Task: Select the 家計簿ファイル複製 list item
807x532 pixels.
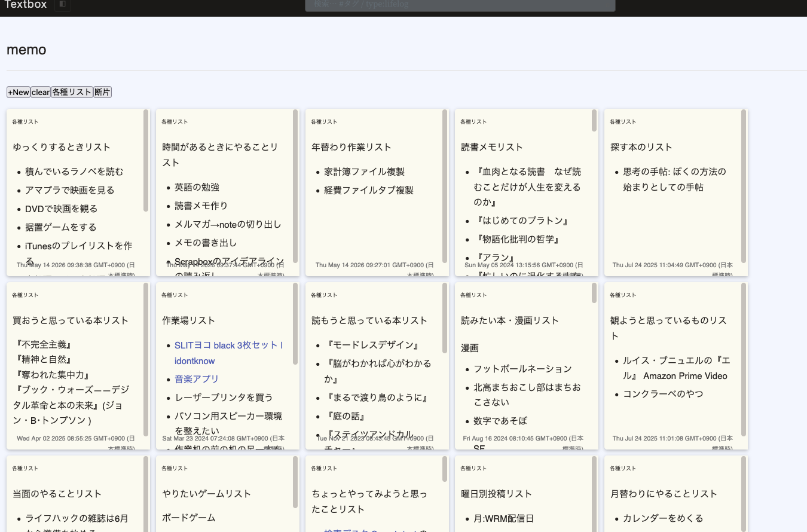Action: pos(364,172)
